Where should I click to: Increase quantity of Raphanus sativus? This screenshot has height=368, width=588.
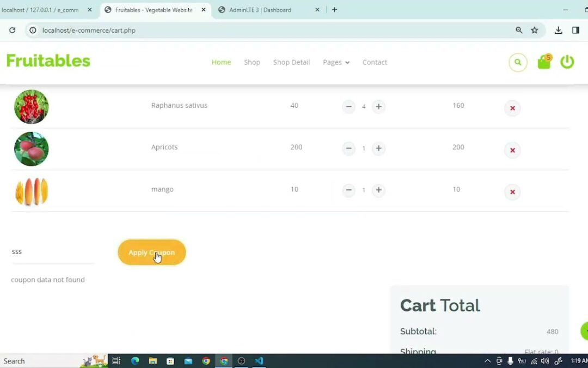click(x=378, y=107)
